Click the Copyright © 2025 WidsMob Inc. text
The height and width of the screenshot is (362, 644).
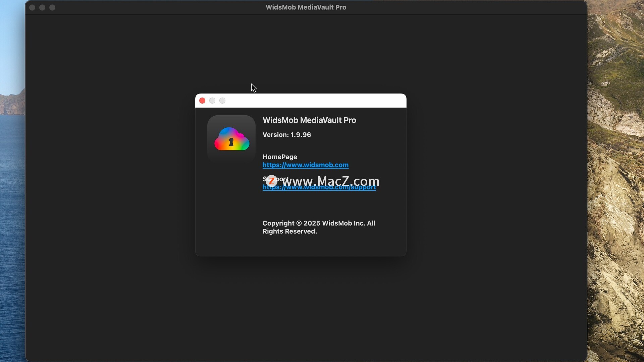319,227
